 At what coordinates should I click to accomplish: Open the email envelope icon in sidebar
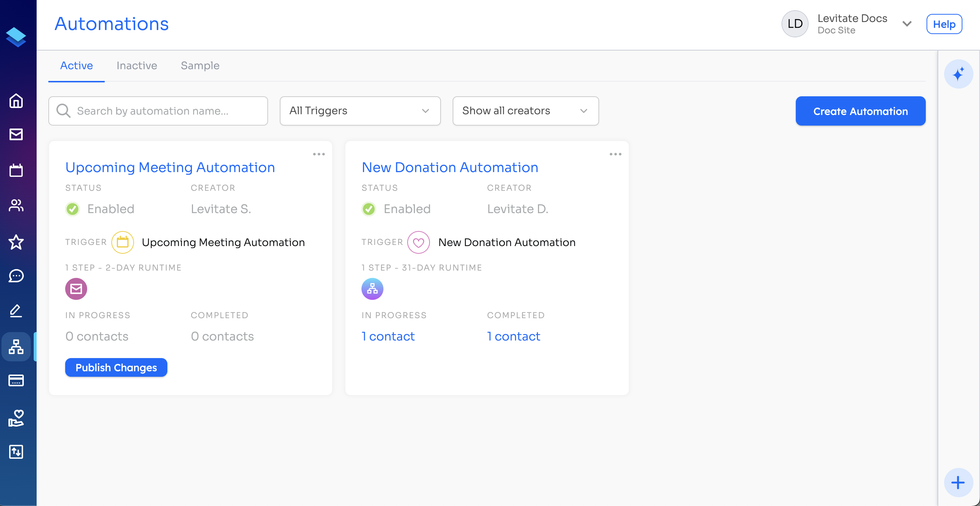coord(16,134)
